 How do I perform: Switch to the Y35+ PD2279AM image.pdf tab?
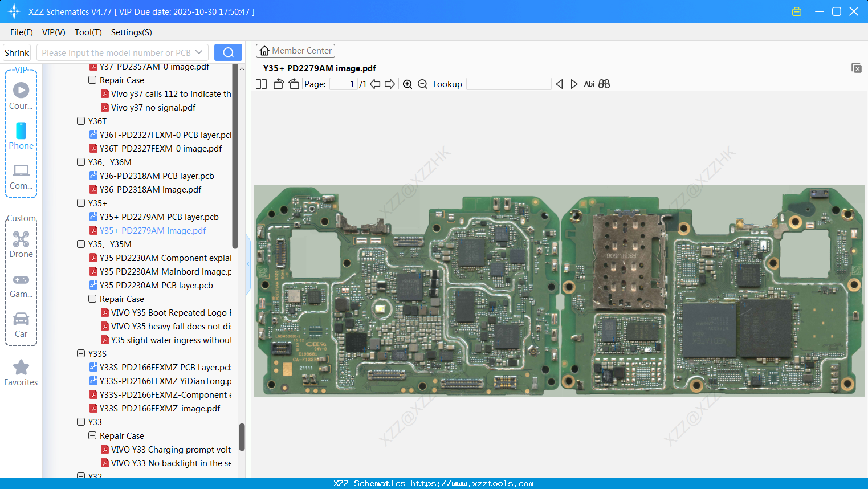[319, 68]
